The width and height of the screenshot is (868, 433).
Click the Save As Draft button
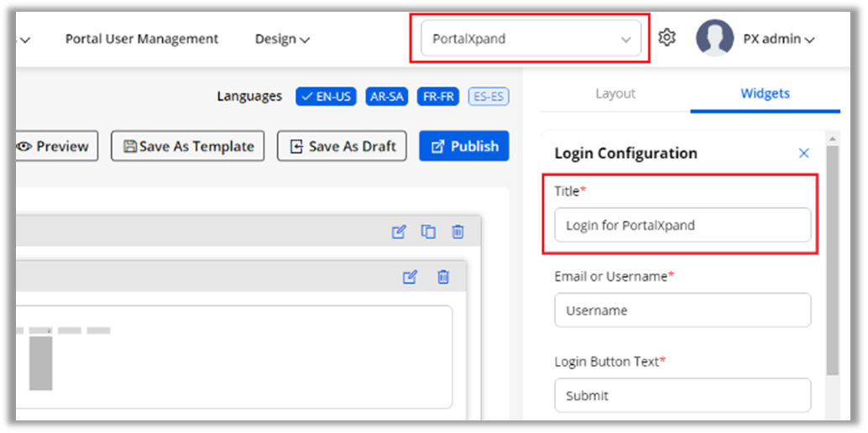click(x=342, y=146)
